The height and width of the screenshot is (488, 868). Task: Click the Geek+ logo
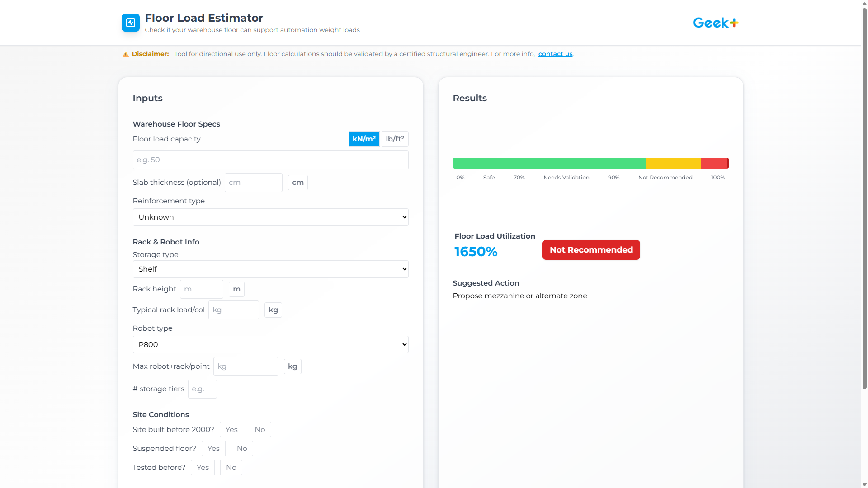[x=715, y=23]
